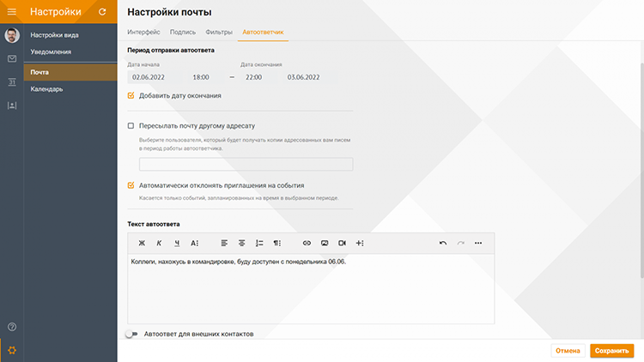Expand the more options ellipsis menu
Image resolution: width=644 pixels, height=362 pixels.
(x=478, y=243)
